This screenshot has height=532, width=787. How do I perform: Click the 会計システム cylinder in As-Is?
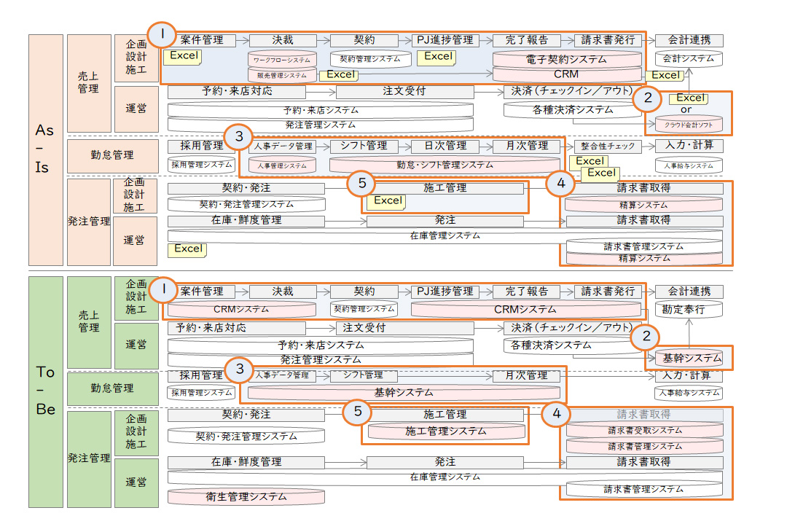click(689, 58)
